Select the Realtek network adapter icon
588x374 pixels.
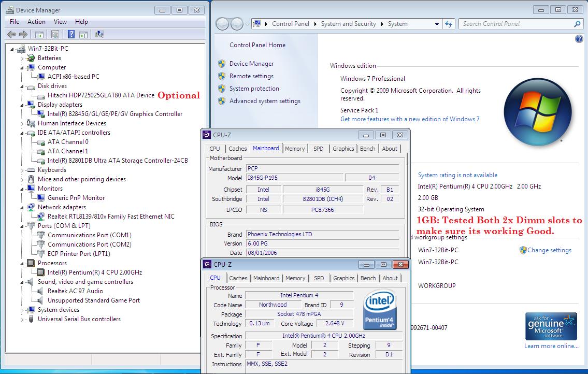coord(41,217)
